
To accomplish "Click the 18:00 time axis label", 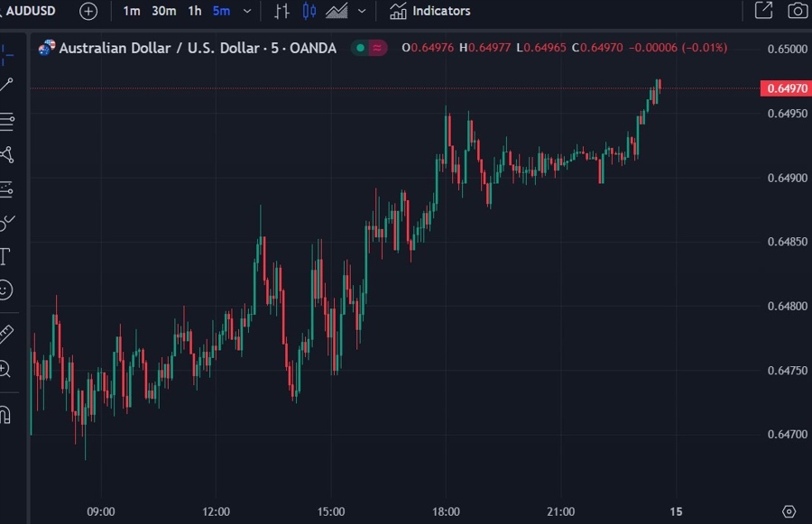I will point(446,511).
